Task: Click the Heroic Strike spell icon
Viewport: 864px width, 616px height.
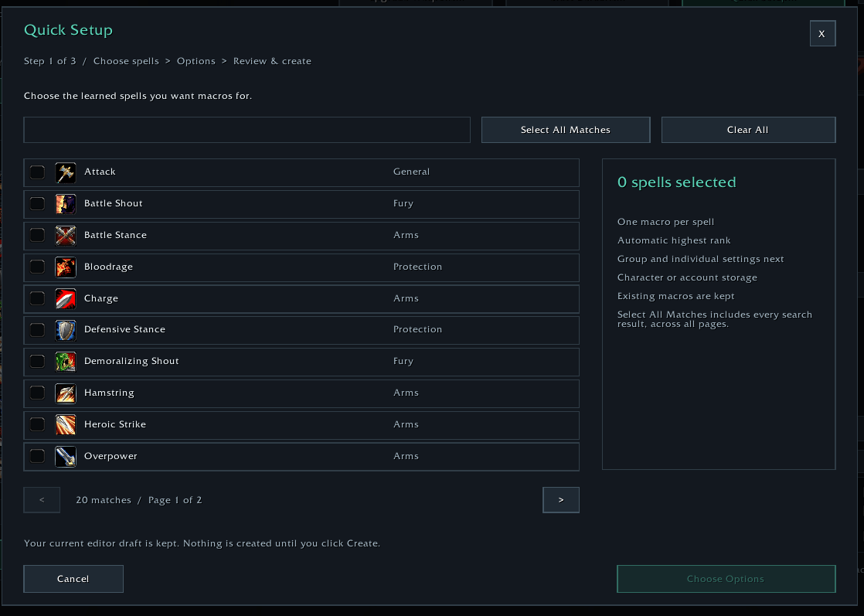Action: (66, 425)
